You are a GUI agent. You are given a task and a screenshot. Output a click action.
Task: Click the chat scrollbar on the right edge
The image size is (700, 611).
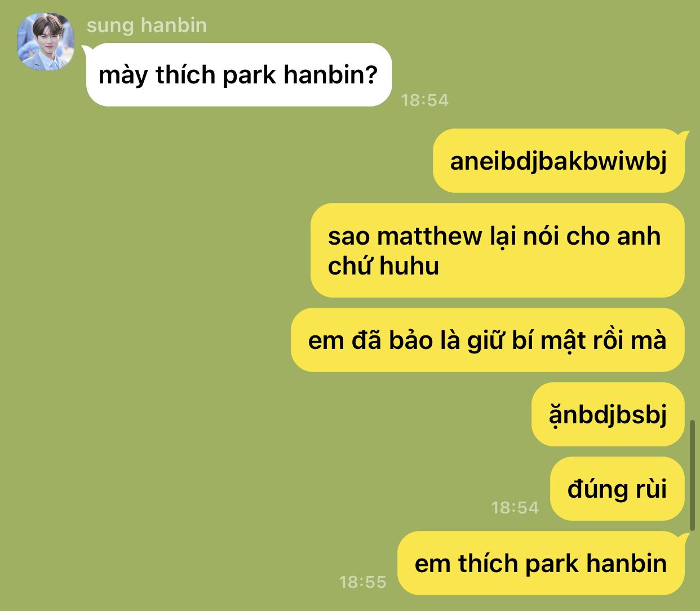(x=693, y=475)
